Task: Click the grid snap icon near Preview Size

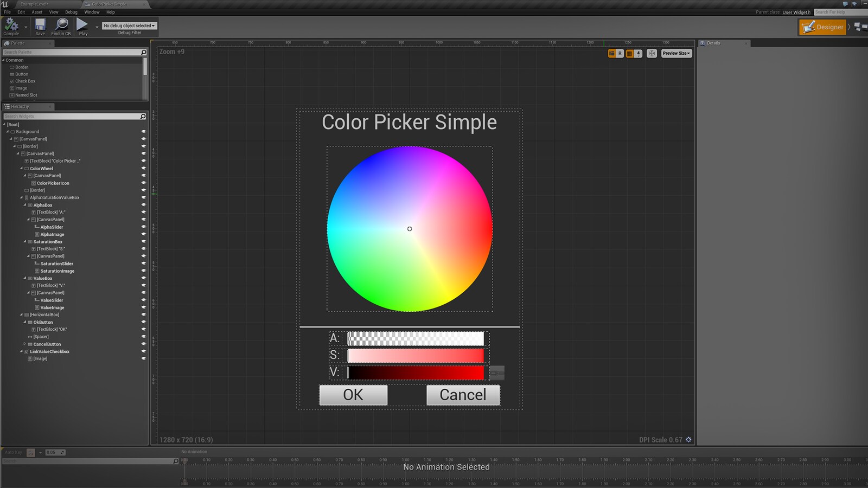Action: (629, 53)
